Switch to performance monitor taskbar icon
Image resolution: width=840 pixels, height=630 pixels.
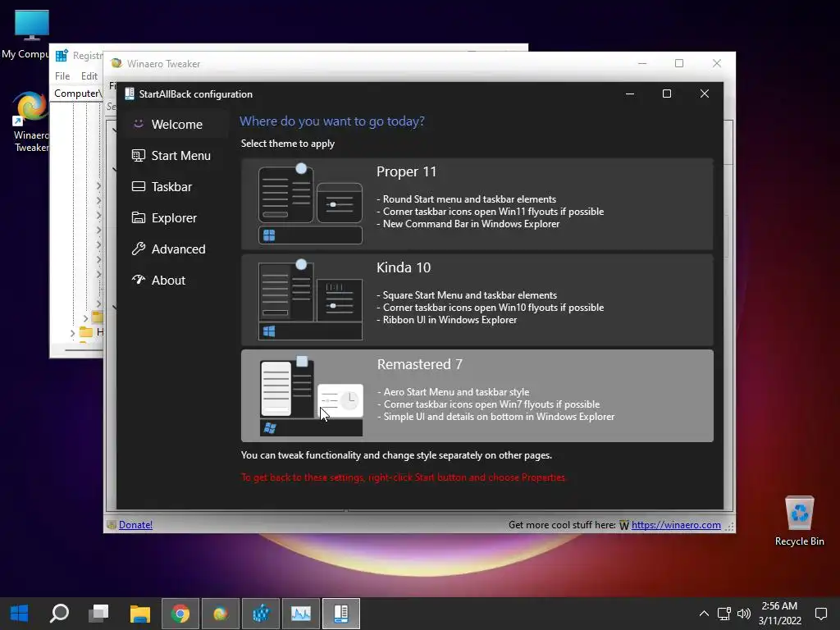click(301, 614)
